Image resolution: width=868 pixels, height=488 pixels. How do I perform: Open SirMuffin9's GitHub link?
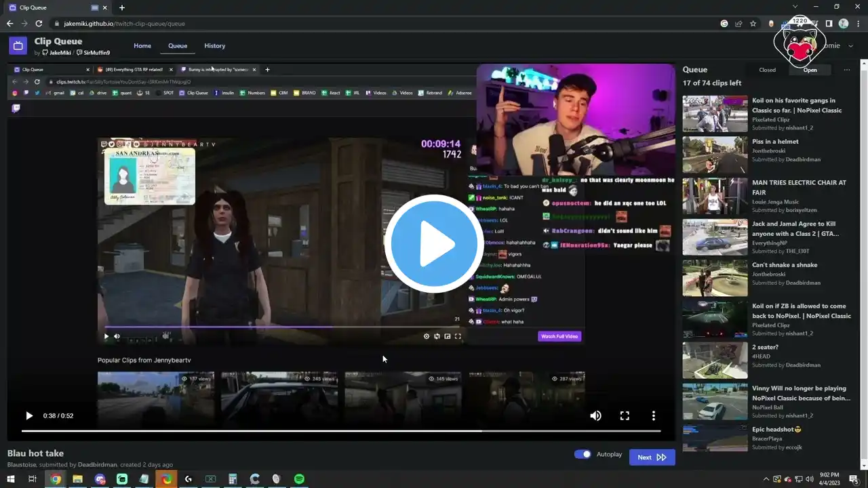pos(93,53)
